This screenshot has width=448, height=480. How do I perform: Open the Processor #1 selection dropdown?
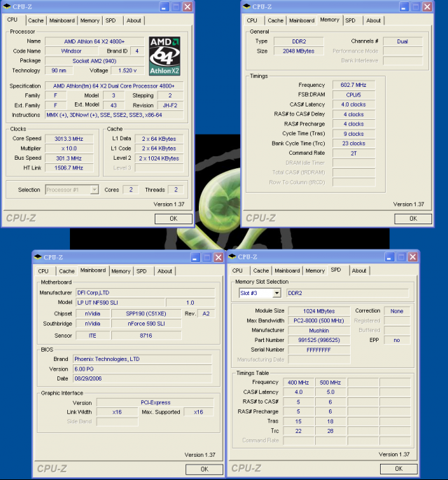coord(94,190)
